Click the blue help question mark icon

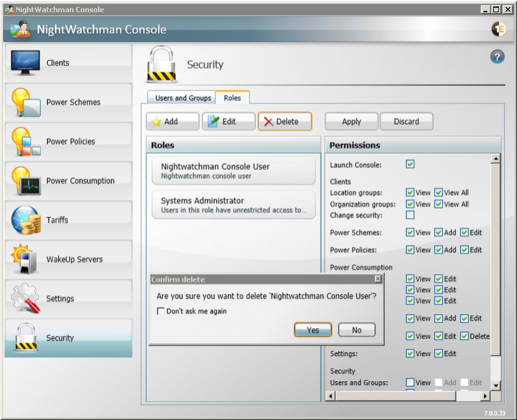[497, 57]
